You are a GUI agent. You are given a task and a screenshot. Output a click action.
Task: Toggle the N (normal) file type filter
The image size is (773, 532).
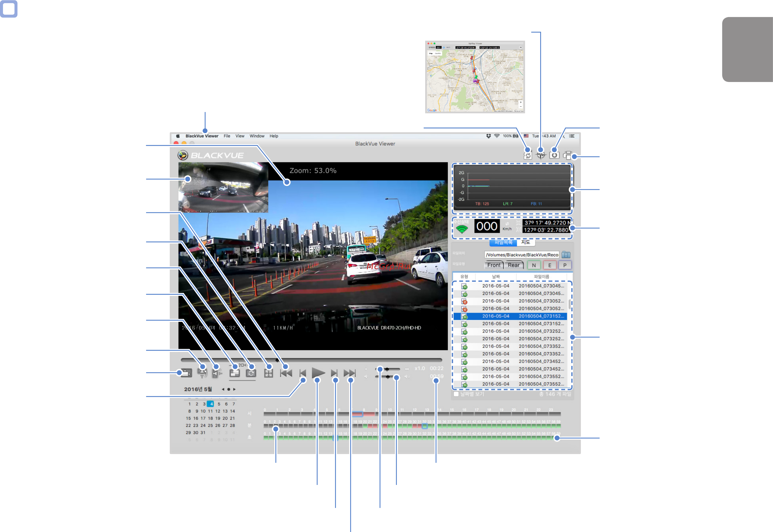pyautogui.click(x=534, y=265)
